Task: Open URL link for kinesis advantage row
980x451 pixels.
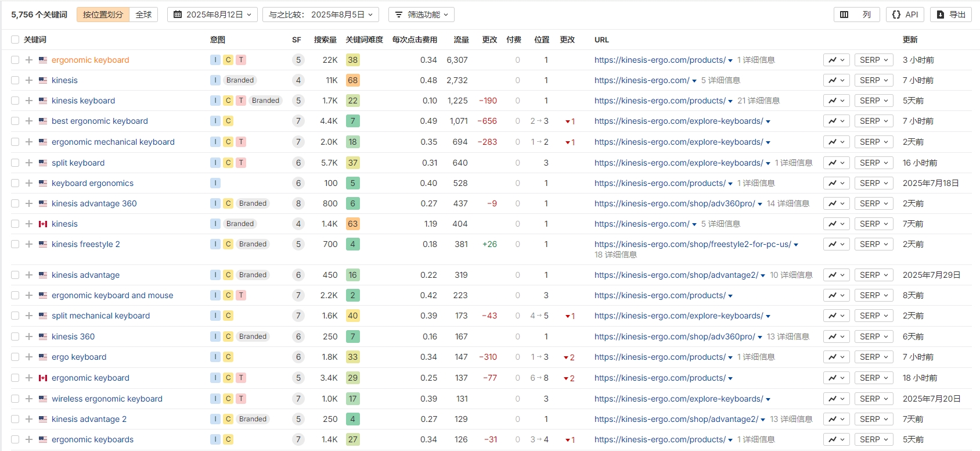Action: point(676,275)
